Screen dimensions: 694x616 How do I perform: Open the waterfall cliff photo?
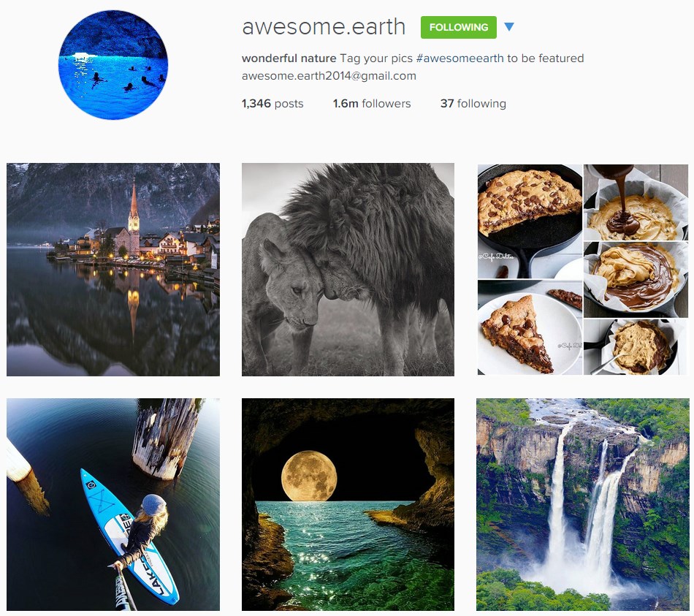[583, 504]
